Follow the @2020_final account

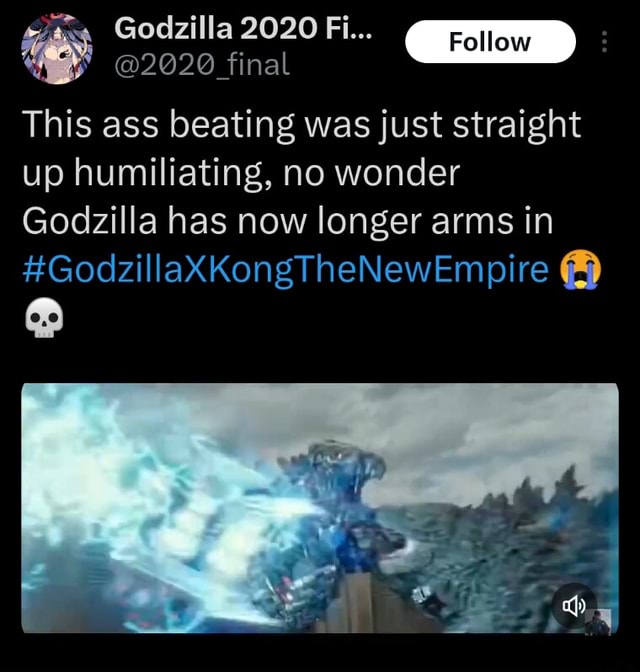[x=490, y=42]
